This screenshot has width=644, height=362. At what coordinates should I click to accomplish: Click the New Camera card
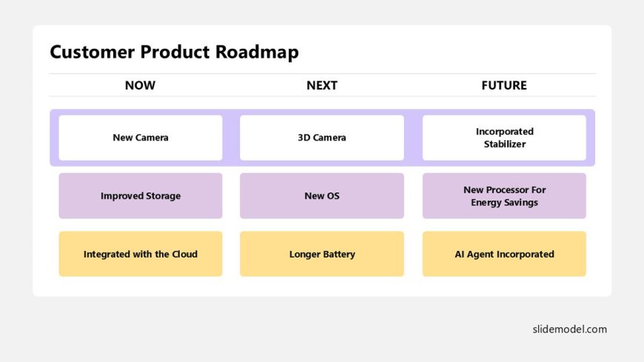pos(141,138)
